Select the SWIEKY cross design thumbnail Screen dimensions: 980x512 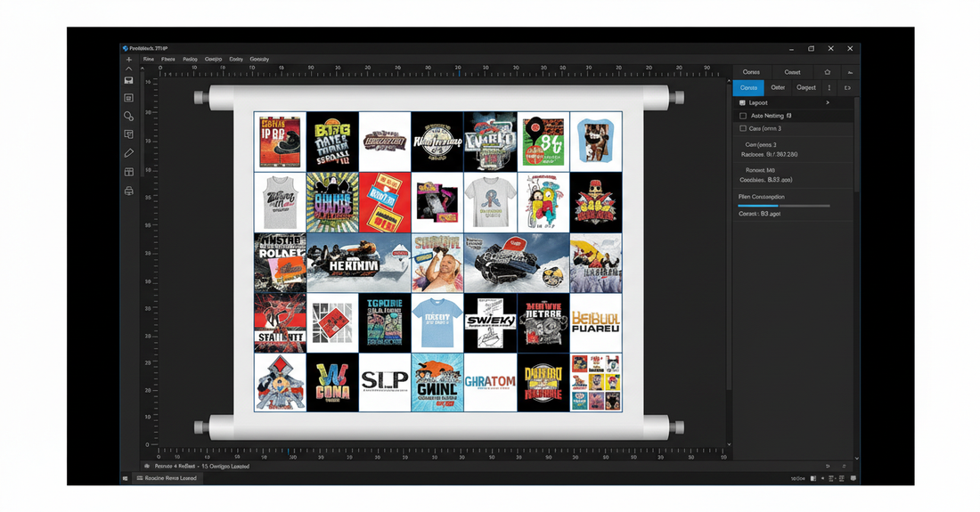pyautogui.click(x=490, y=323)
